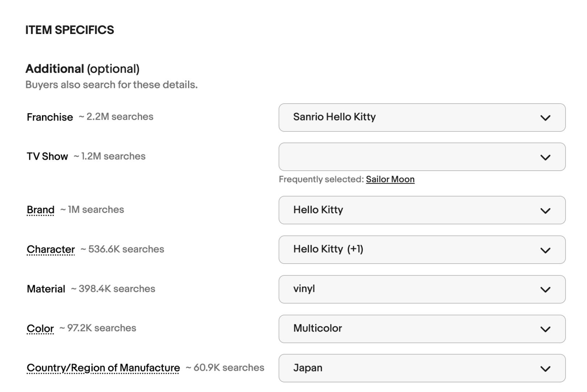Click the TV Show dropdown chevron arrow
This screenshot has height=392, width=587.
[x=545, y=157]
